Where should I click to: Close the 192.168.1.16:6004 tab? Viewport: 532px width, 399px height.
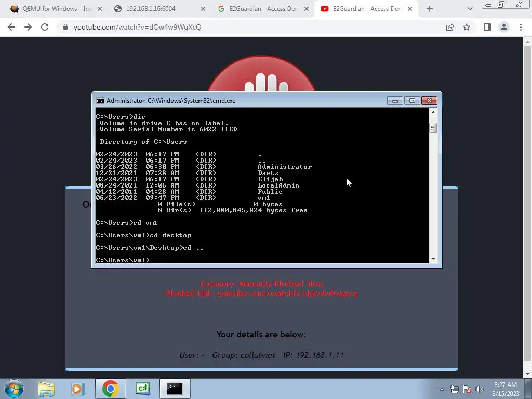pos(203,9)
